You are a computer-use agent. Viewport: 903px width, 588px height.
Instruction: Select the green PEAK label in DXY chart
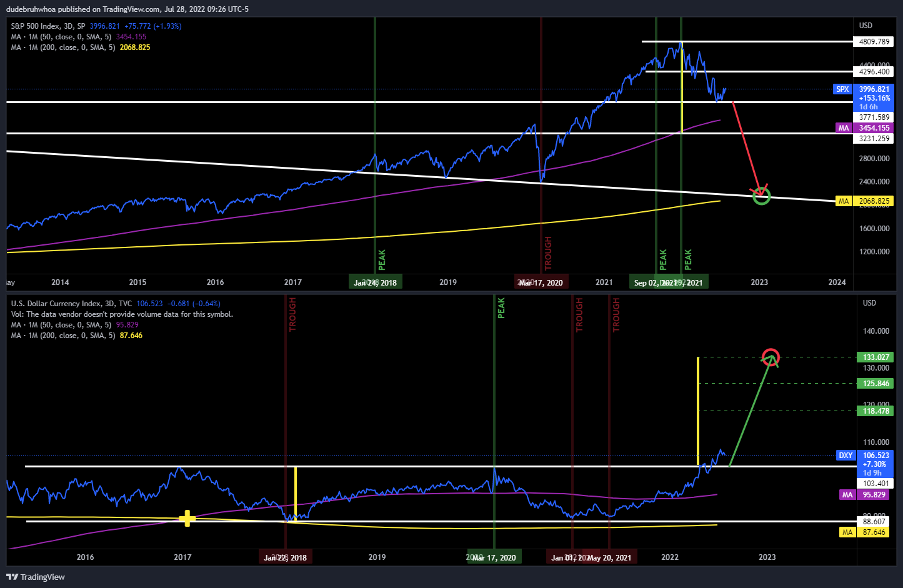(x=501, y=308)
